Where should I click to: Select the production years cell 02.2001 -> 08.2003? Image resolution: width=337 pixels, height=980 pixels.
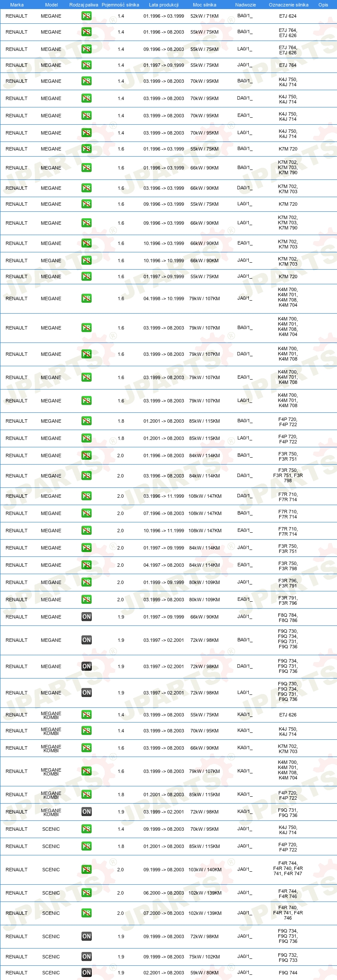pos(164,973)
